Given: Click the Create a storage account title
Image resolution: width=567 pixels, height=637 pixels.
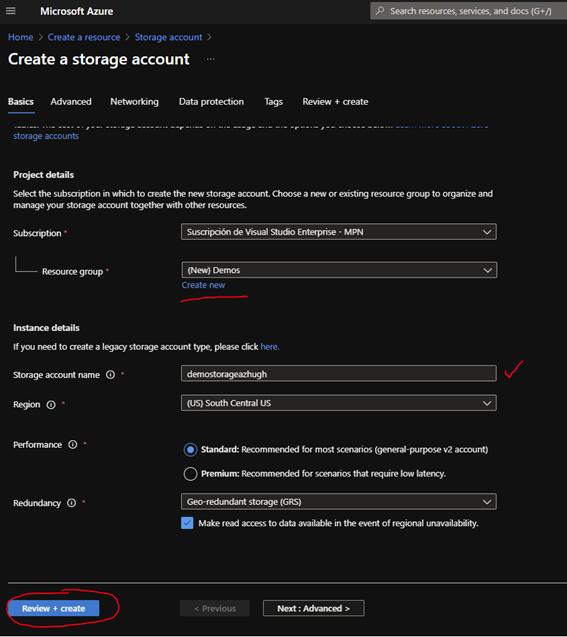Looking at the screenshot, I should point(99,59).
